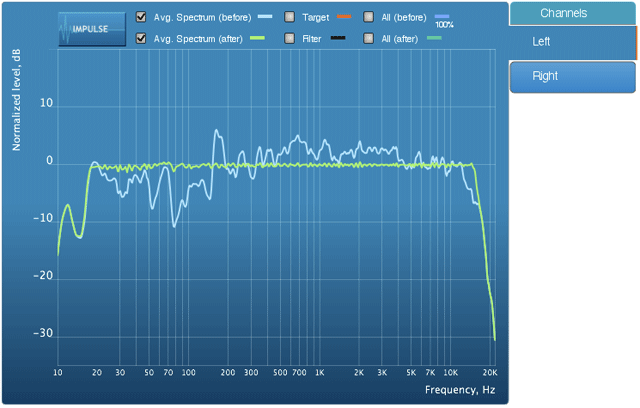
Task: Click the 10K frequency tick label
Action: click(x=451, y=373)
